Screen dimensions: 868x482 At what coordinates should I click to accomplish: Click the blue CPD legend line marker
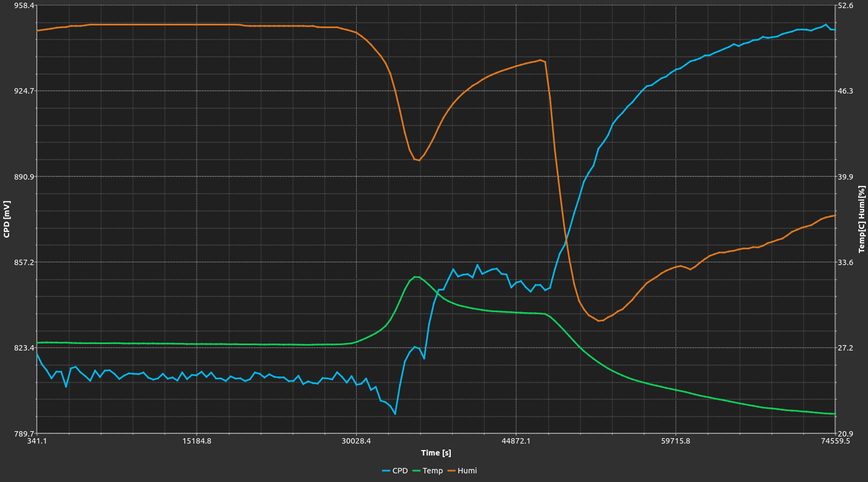point(386,471)
